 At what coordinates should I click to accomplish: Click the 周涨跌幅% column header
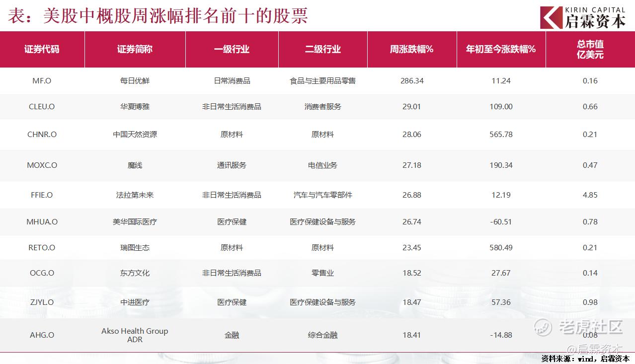click(x=411, y=49)
